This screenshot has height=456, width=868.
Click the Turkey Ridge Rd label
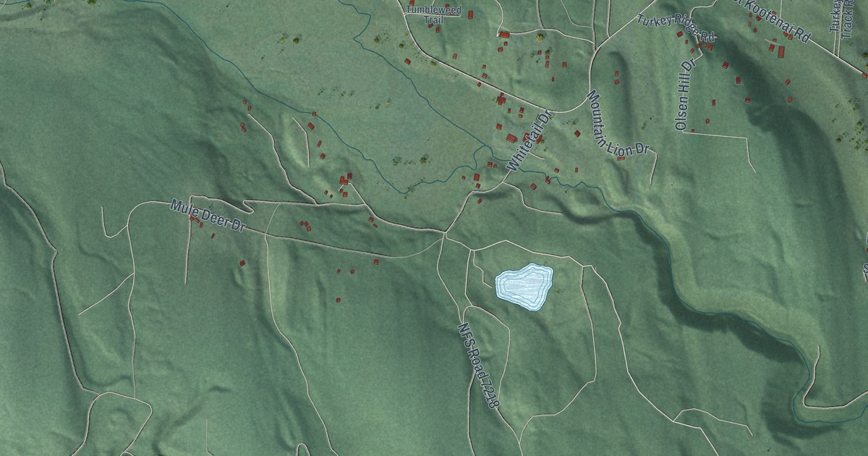pyautogui.click(x=676, y=29)
